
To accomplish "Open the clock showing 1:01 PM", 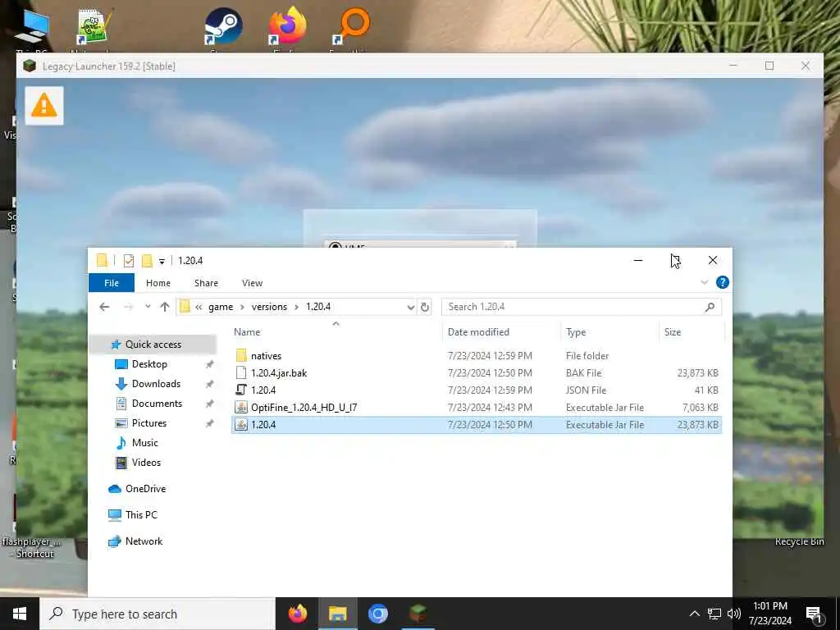I will click(x=769, y=614).
